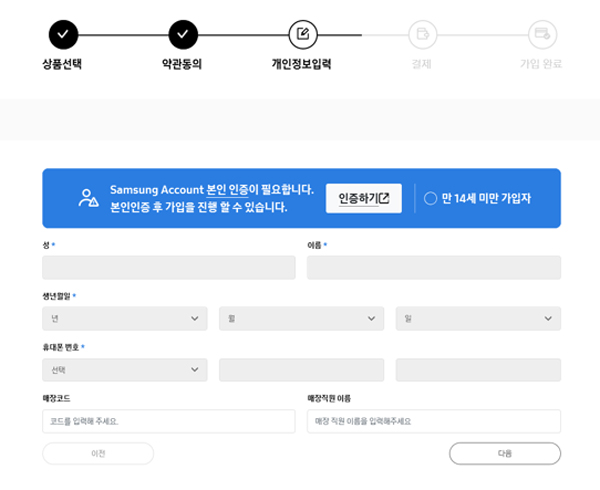Click the 이전 previous button

(x=98, y=454)
